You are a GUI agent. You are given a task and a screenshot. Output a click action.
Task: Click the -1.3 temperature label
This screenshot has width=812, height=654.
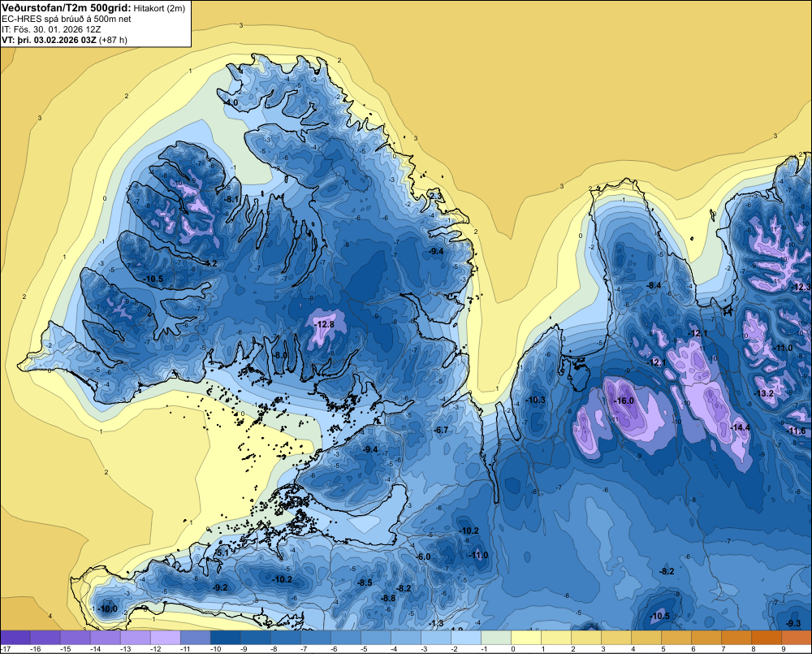point(437,623)
